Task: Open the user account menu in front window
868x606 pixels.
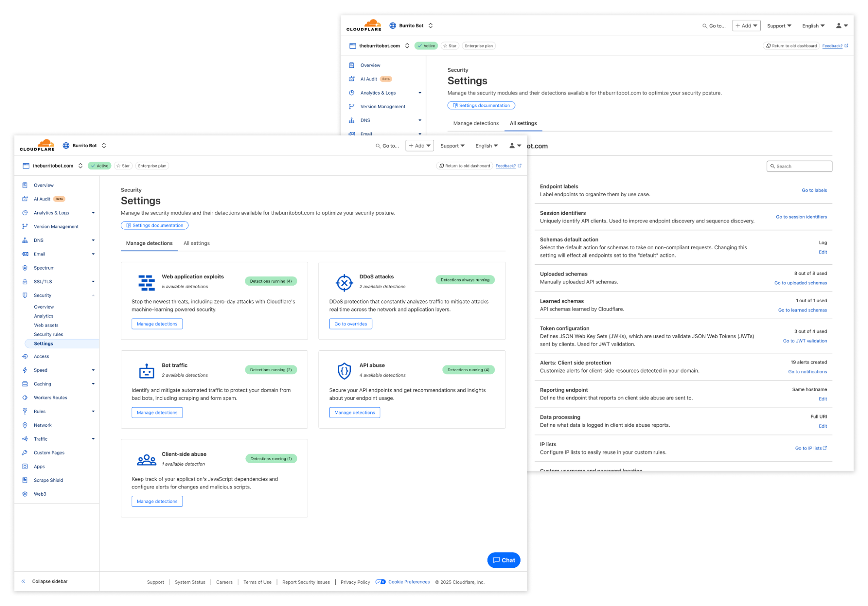Action: click(515, 146)
